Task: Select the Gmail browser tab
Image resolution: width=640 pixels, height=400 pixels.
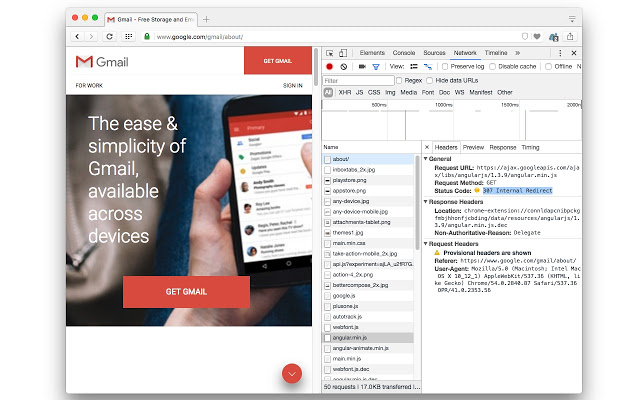Action: (151, 19)
